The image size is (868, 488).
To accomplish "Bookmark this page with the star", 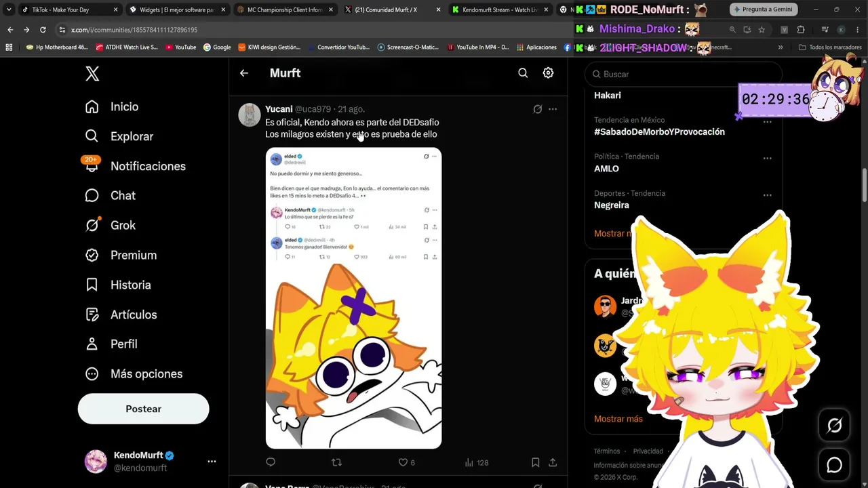I will pyautogui.click(x=762, y=30).
